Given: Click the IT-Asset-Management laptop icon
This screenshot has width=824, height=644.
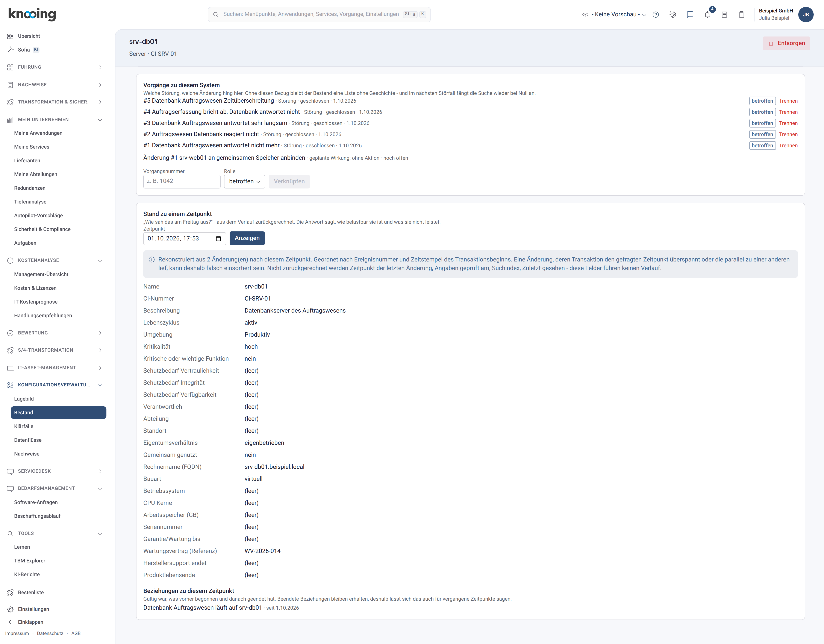Looking at the screenshot, I should coord(10,368).
